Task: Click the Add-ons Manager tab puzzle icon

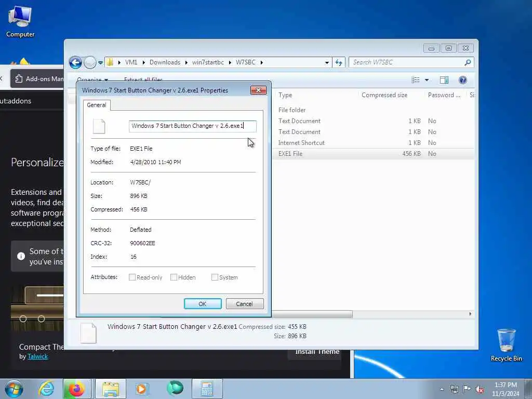Action: click(19, 79)
